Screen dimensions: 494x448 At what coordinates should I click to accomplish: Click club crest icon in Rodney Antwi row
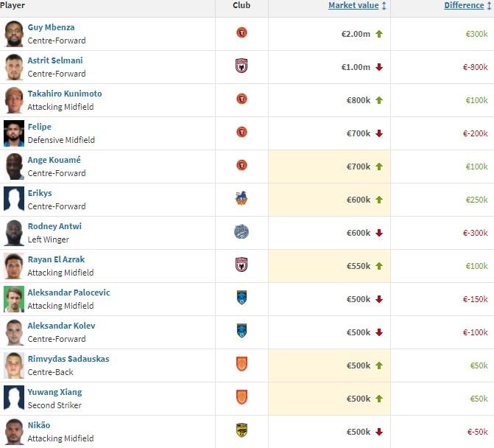(x=241, y=231)
